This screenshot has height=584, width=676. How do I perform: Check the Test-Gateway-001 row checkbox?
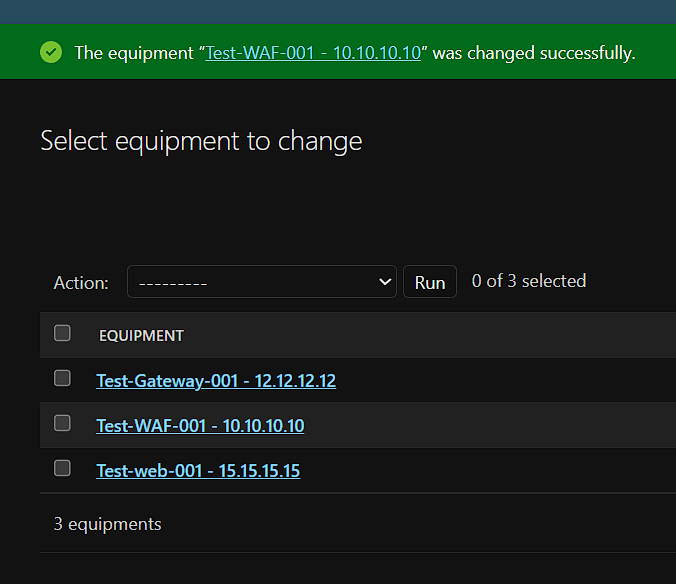pos(62,378)
